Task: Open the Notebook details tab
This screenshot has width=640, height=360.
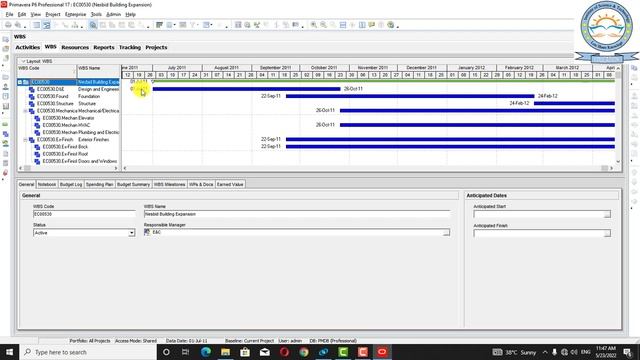Action: point(47,184)
